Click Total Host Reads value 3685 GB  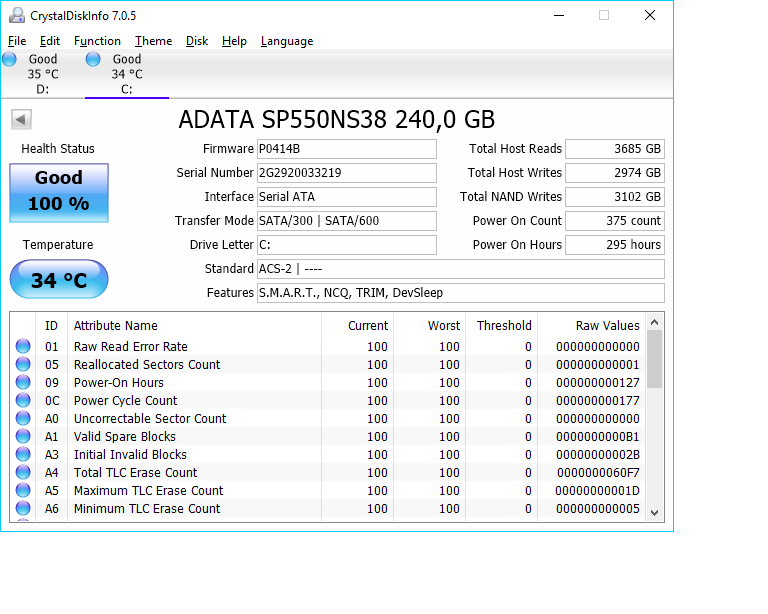click(615, 149)
